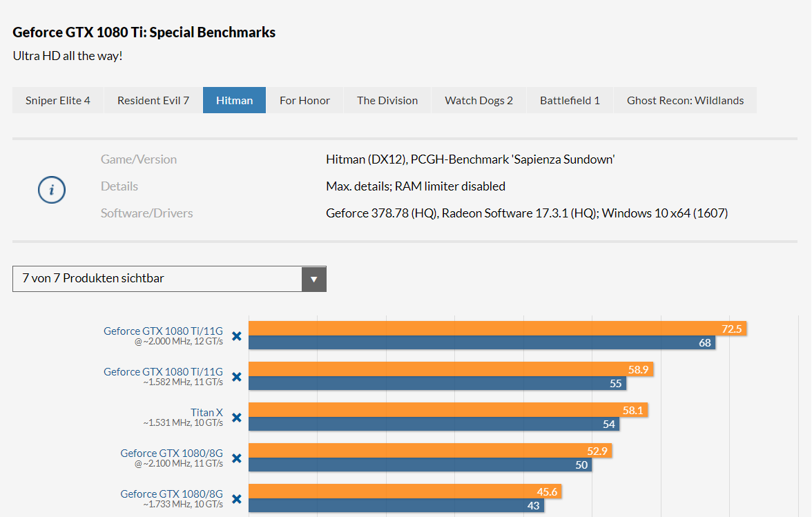Select the active Hitman tab
This screenshot has height=517, width=812.
pos(235,100)
